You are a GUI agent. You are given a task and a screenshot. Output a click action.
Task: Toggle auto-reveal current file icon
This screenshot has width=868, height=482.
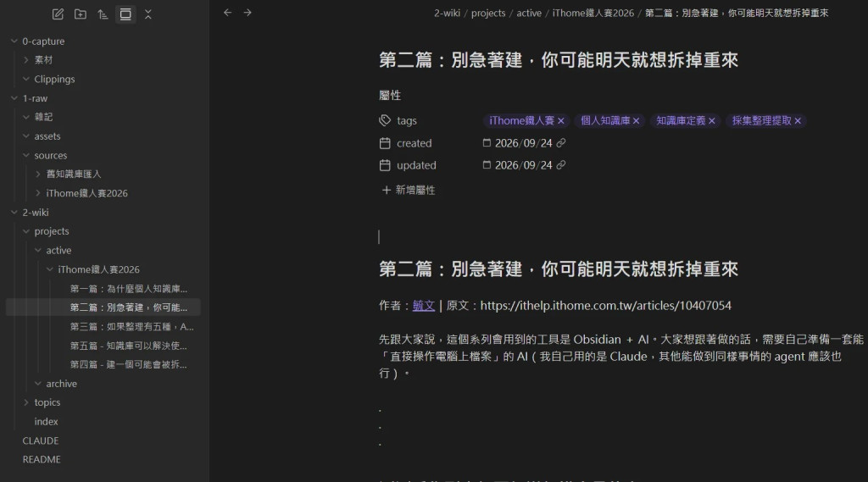point(125,14)
